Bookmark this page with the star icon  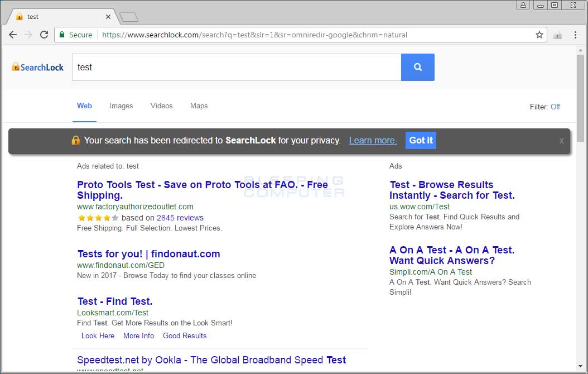[x=539, y=35]
